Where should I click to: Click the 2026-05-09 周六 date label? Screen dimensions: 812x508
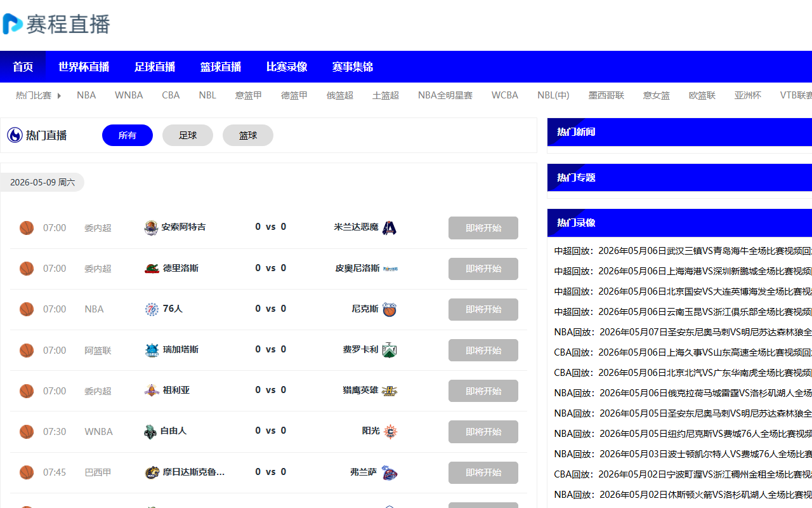pyautogui.click(x=43, y=182)
